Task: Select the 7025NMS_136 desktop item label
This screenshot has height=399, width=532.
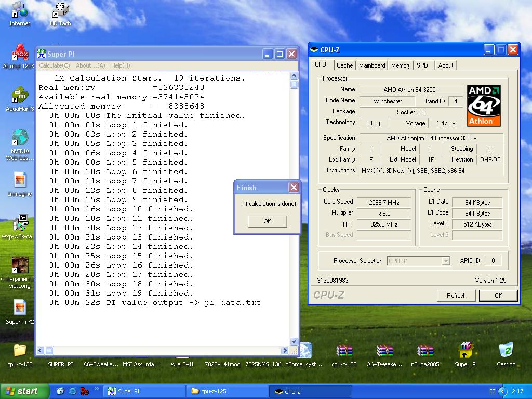Action: [263, 364]
